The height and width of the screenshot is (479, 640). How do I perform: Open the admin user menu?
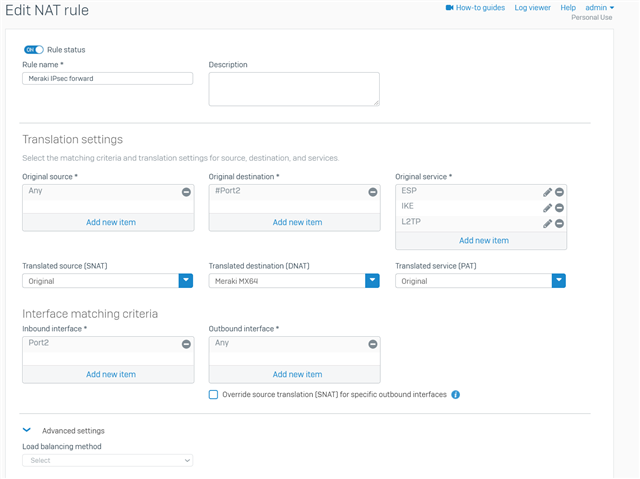(600, 8)
